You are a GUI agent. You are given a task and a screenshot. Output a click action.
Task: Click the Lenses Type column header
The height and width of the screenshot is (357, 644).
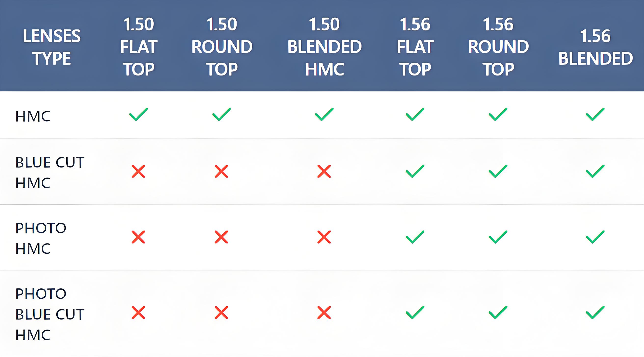tap(52, 47)
